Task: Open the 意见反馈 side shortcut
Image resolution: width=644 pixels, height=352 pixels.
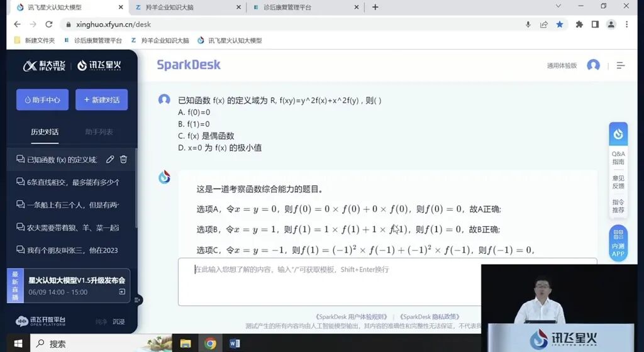Action: point(618,182)
